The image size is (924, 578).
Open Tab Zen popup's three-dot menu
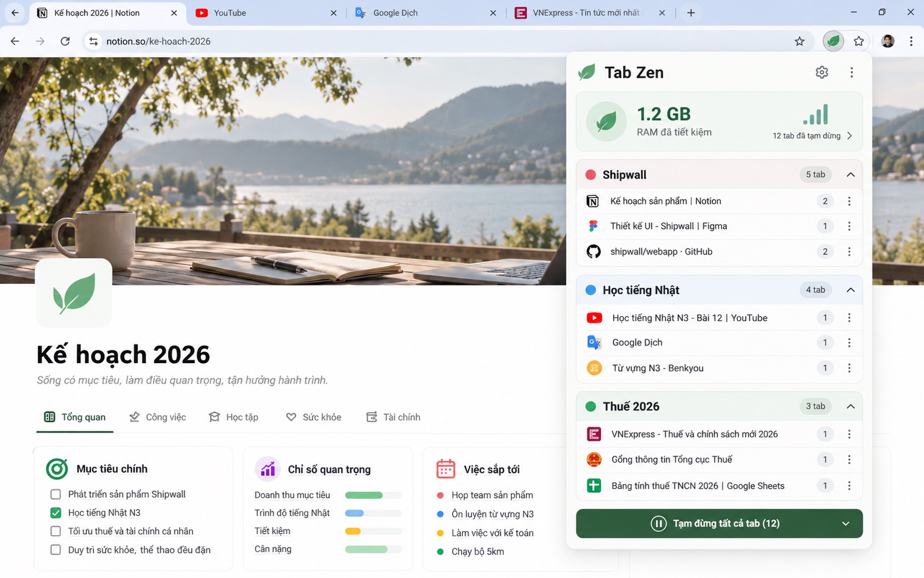click(x=851, y=72)
